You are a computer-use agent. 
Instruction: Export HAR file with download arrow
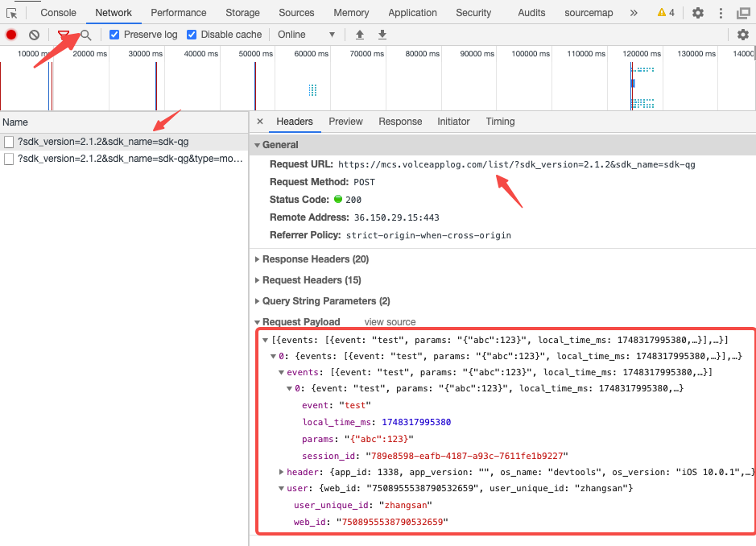pos(382,35)
